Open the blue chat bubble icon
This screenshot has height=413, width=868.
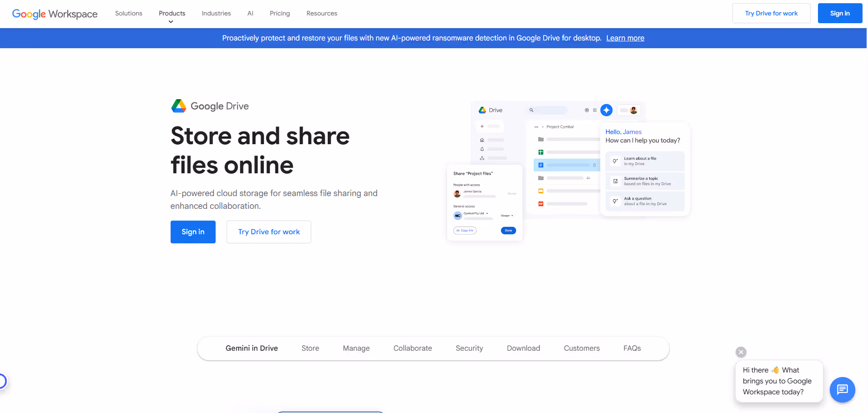[x=842, y=390]
